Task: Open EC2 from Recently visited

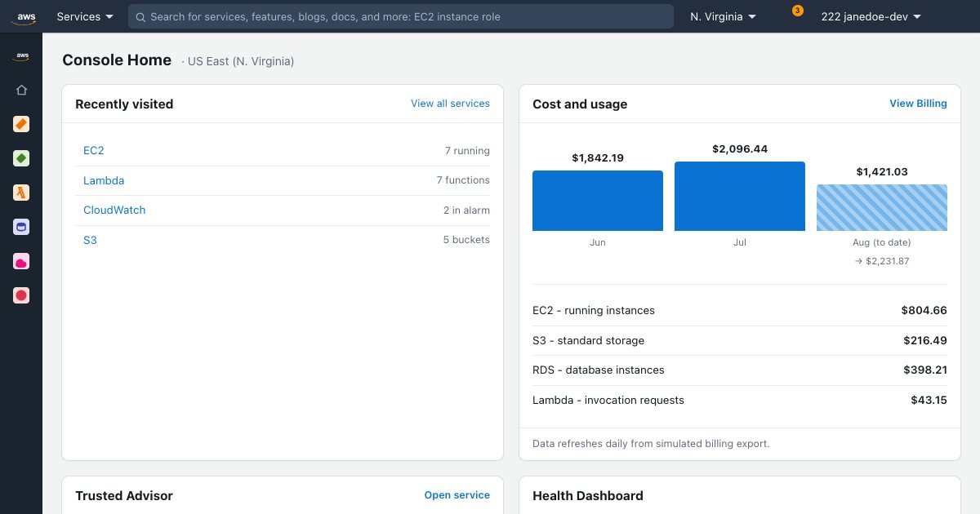Action: [x=94, y=151]
